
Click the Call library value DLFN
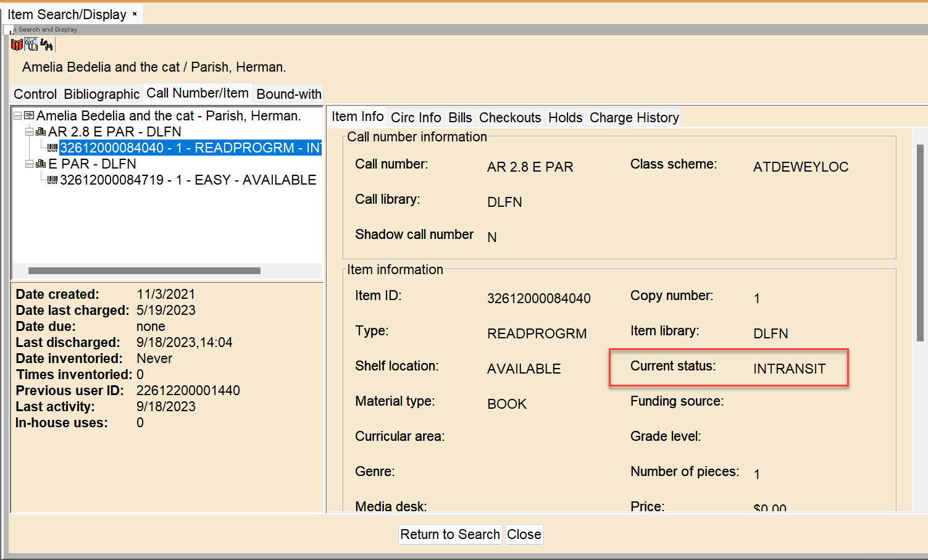point(504,202)
